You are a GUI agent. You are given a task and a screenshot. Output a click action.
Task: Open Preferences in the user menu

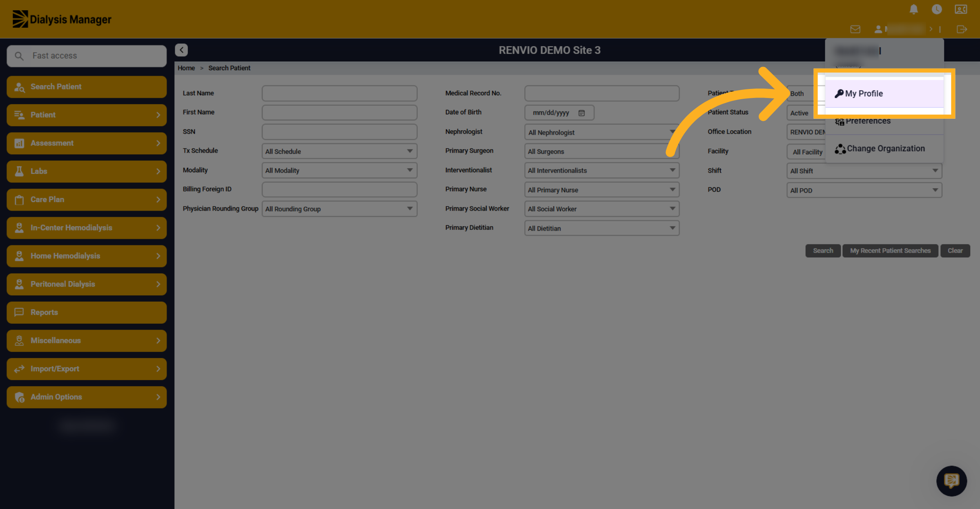[x=884, y=121]
